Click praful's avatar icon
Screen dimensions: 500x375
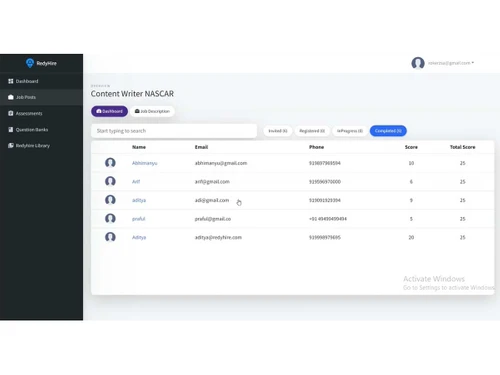[x=110, y=219]
